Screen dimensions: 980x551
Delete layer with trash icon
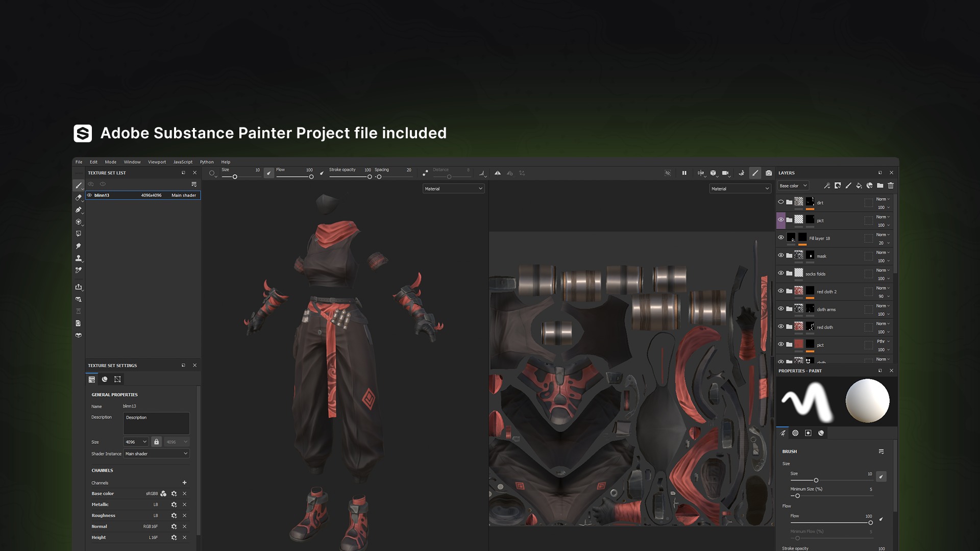pyautogui.click(x=891, y=186)
